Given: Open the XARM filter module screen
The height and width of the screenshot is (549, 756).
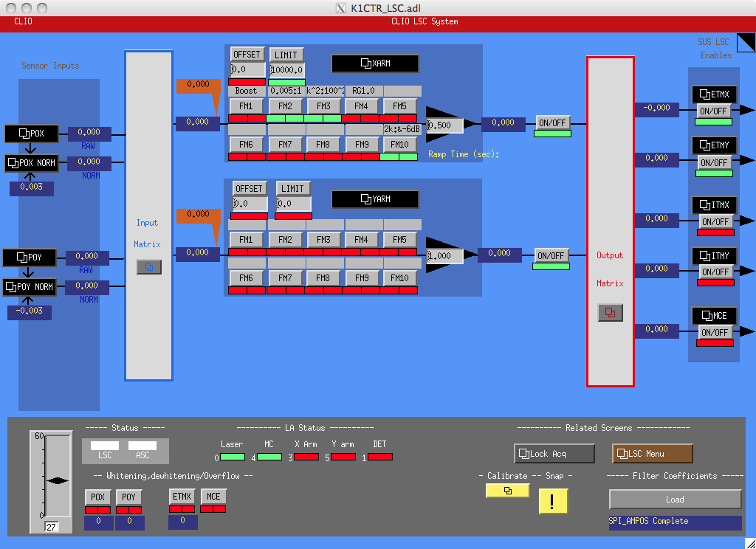Looking at the screenshot, I should tap(375, 64).
